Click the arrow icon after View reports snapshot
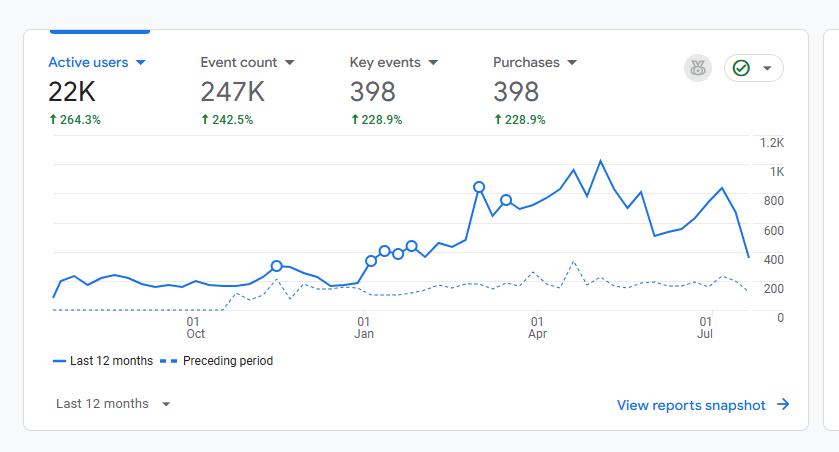 coord(783,405)
